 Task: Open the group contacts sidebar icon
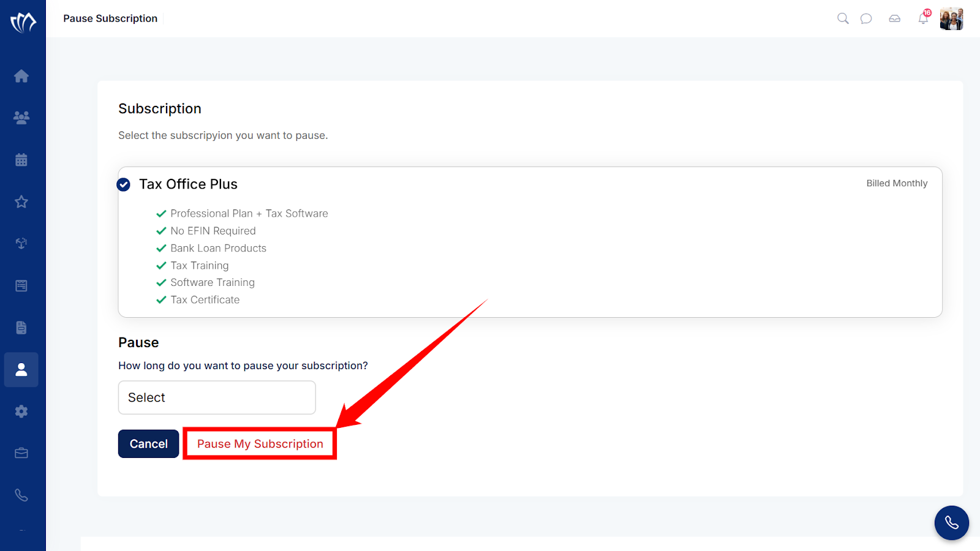pos(21,118)
